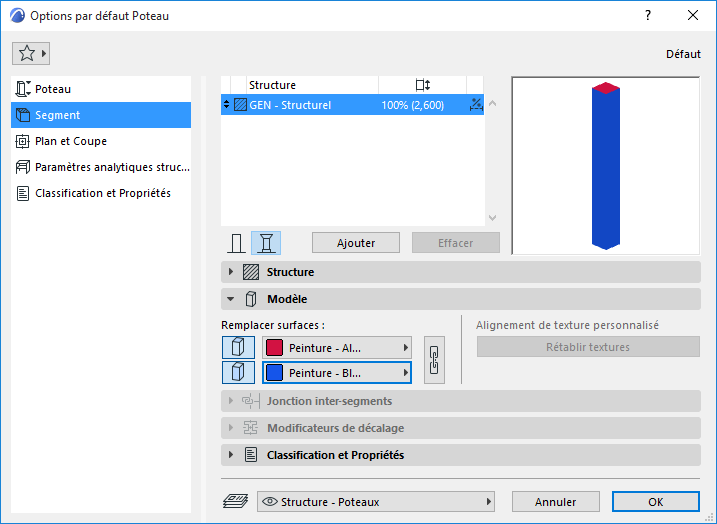The height and width of the screenshot is (524, 717).
Task: Open the favorites star menu
Action: point(31,53)
